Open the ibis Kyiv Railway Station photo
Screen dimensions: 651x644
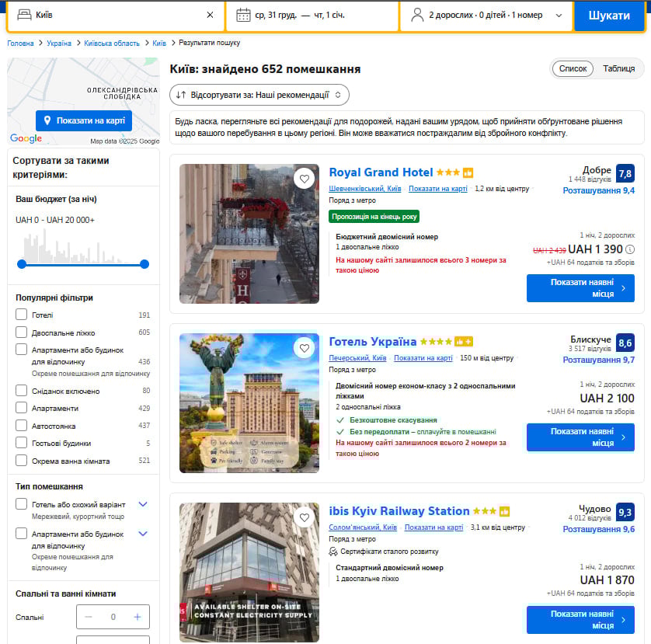tap(249, 572)
